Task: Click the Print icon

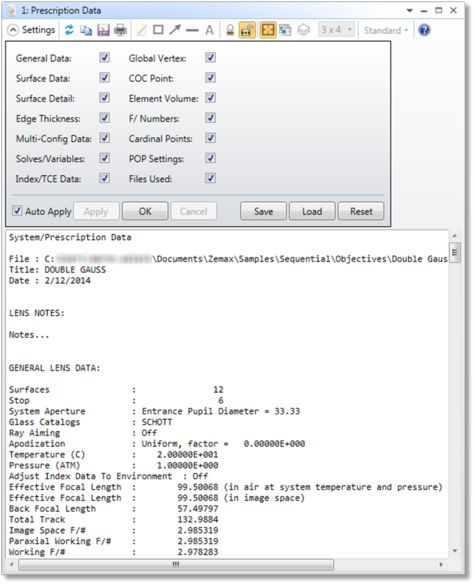Action: (120, 30)
